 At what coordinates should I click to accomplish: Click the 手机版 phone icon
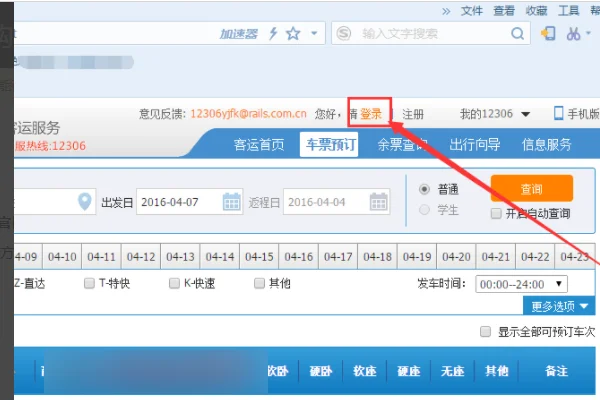[559, 113]
